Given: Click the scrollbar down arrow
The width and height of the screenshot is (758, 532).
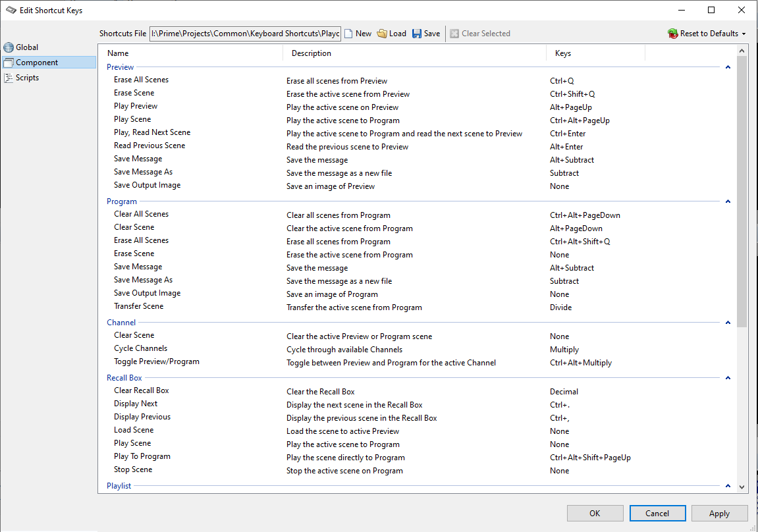Looking at the screenshot, I should [x=742, y=487].
